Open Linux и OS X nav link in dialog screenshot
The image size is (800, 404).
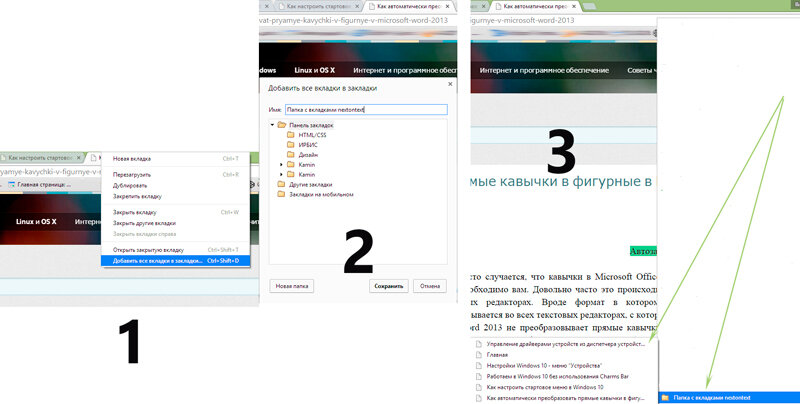(x=314, y=70)
